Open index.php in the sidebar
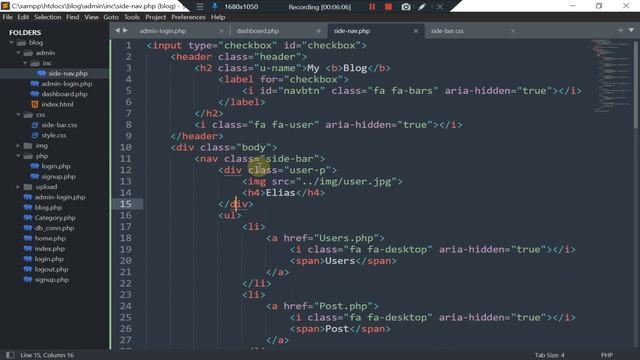The width and height of the screenshot is (640, 360). 49,249
